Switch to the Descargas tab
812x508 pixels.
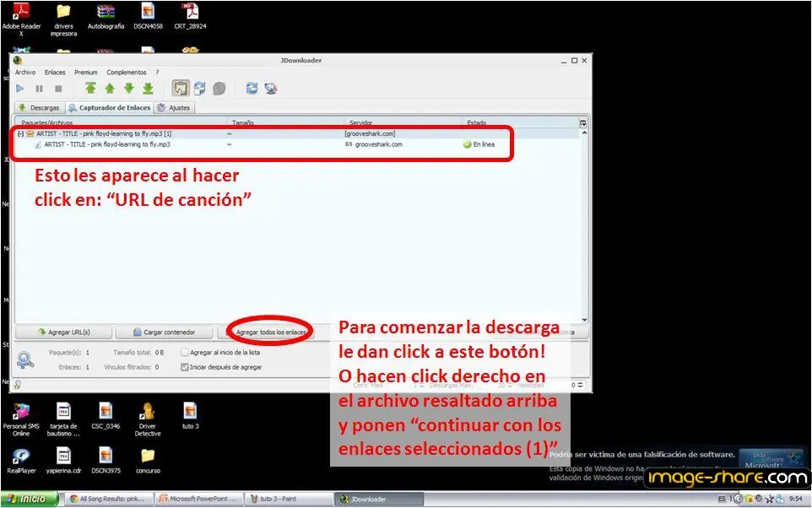coord(40,108)
